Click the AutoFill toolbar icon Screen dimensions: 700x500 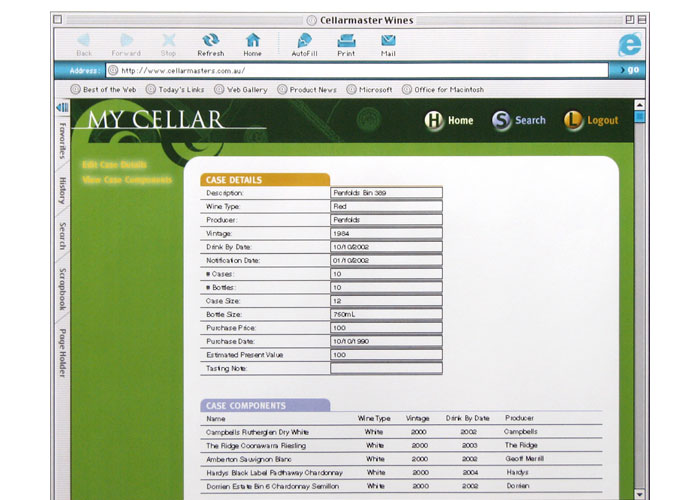[x=304, y=41]
